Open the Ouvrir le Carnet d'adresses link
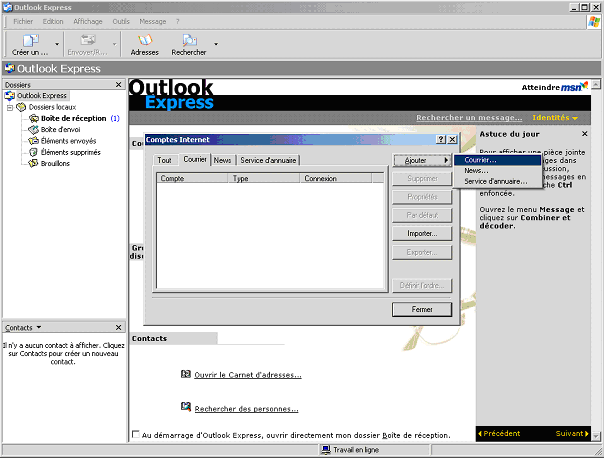The width and height of the screenshot is (604, 459). [248, 375]
